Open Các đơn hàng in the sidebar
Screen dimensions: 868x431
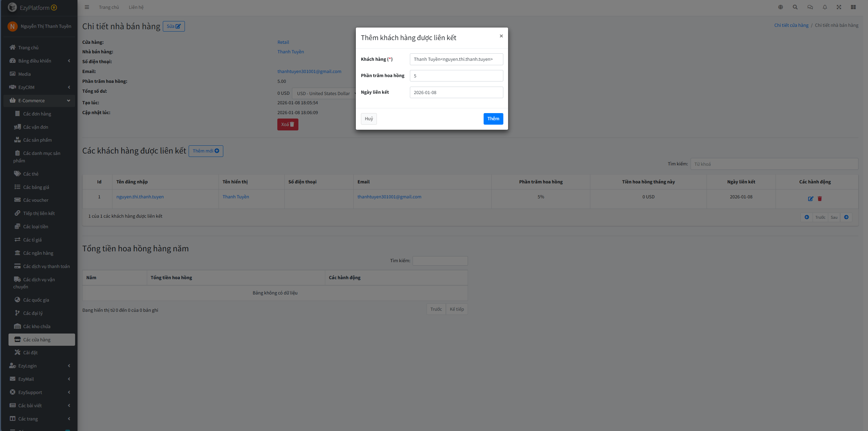pos(37,114)
